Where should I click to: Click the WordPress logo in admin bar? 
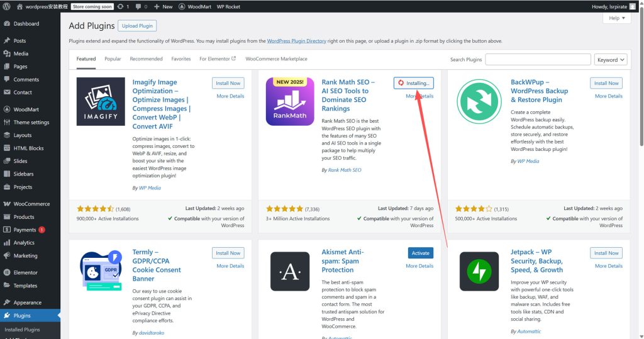[7, 6]
